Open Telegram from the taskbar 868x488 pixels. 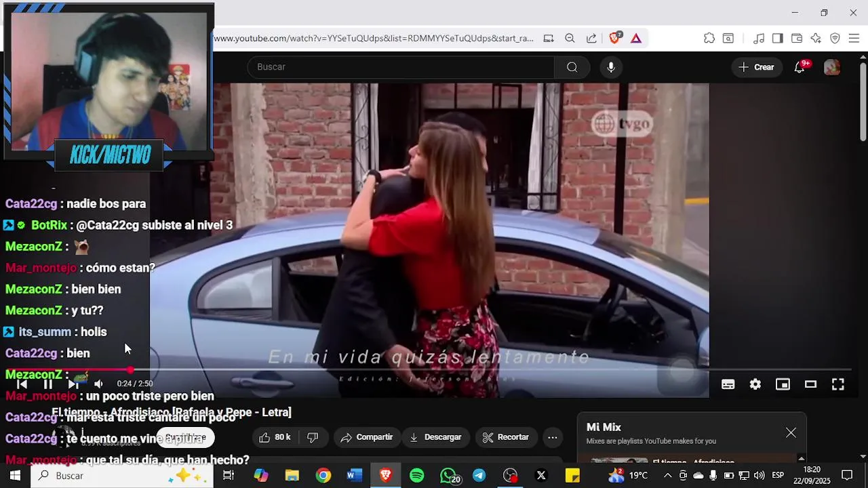[479, 476]
